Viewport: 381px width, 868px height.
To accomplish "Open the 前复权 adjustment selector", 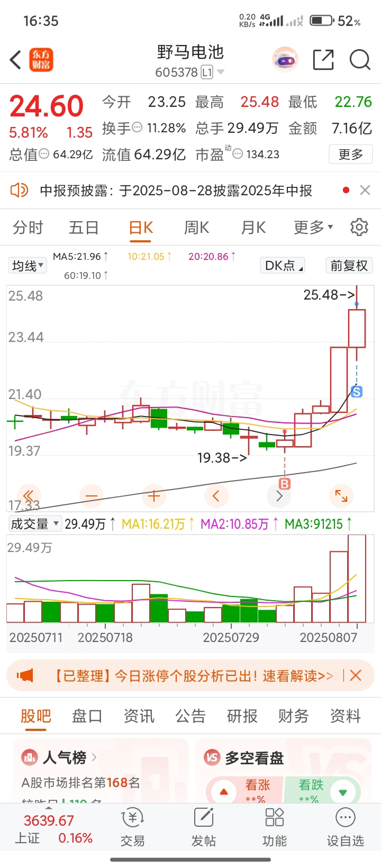I will coord(349,265).
